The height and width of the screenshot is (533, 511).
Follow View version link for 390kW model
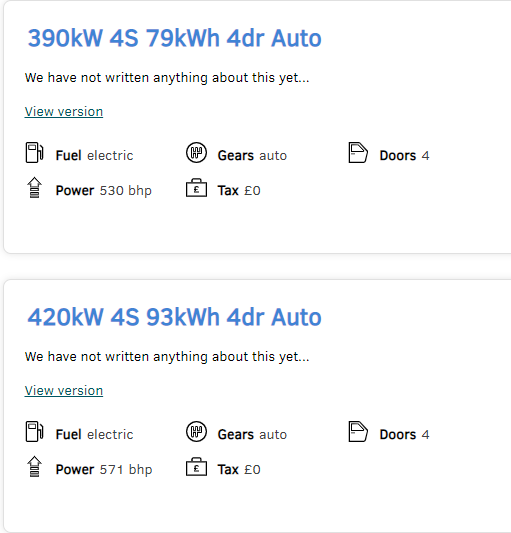point(64,111)
